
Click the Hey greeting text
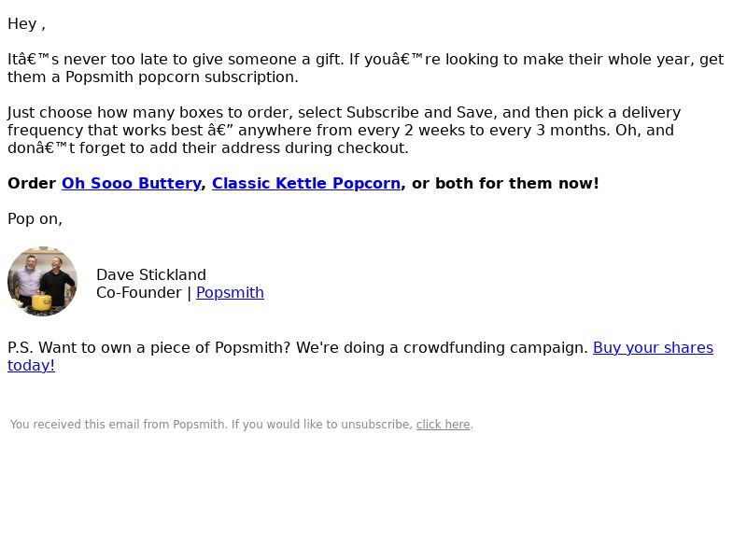[26, 24]
